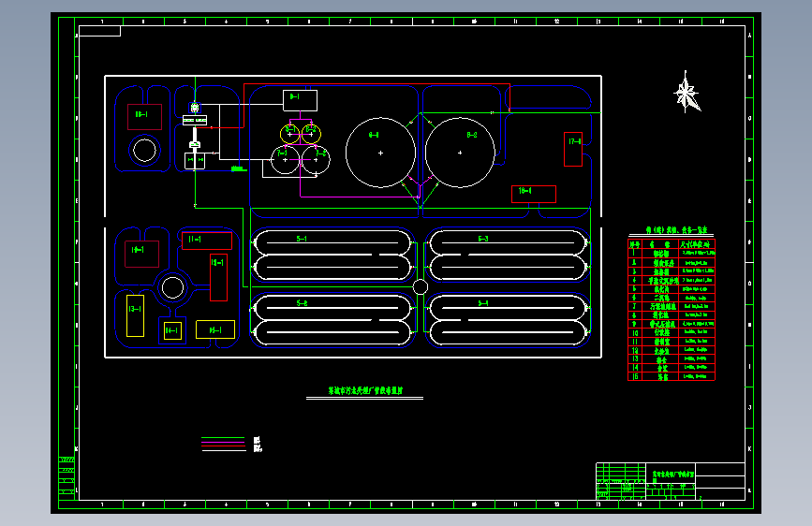Select row 10 in the equipment table

[672, 332]
